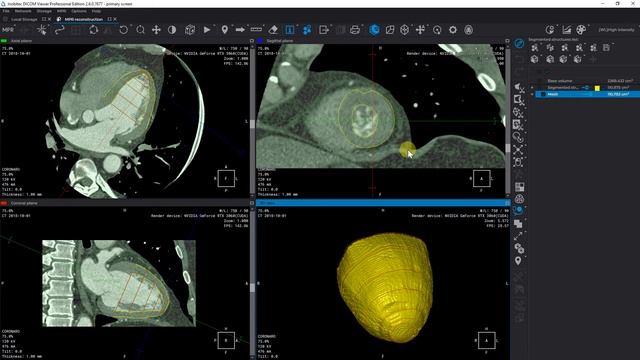Click the axes move tool icon

pos(420,30)
